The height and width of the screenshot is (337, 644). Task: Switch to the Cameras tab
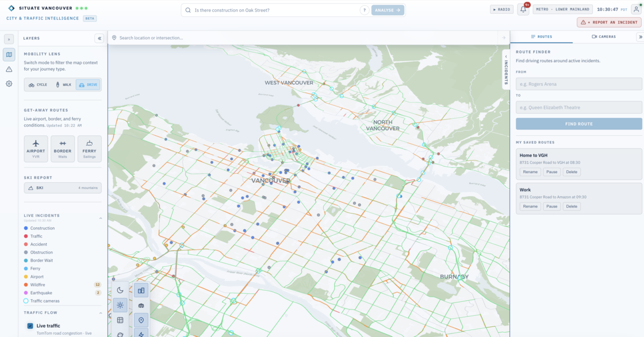(604, 37)
